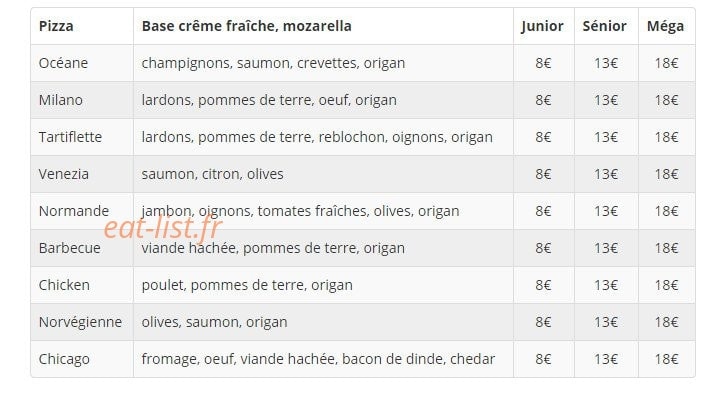The width and height of the screenshot is (723, 410).
Task: Select Milano ingredients with oeuf
Action: point(269,100)
